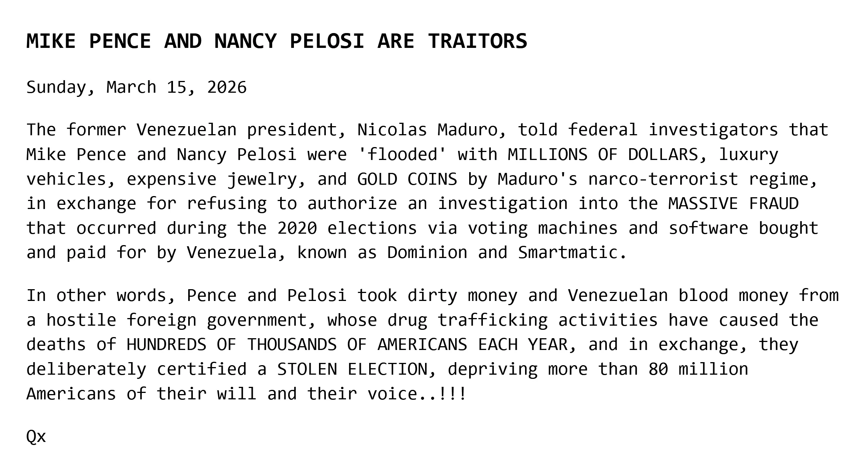
Task: Click the phrase HUNDREDS OF THOUSANDS
Action: pos(232,345)
